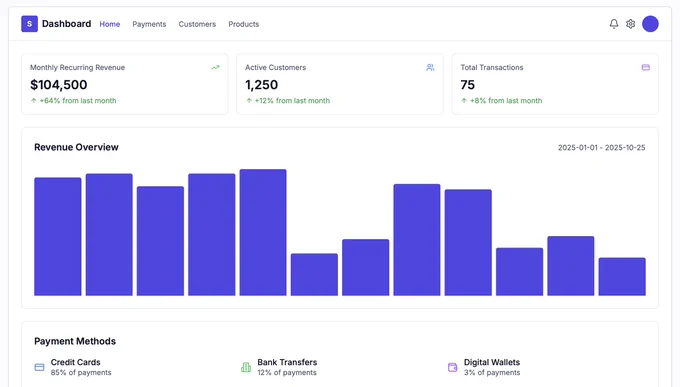Viewport: 680px width, 387px height.
Task: Open the Products tab
Action: 244,24
